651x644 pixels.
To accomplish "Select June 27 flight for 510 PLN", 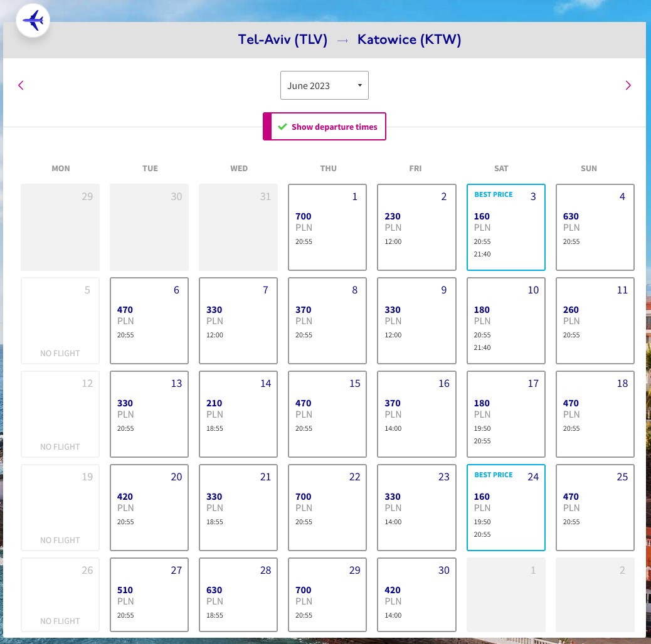I will tap(149, 594).
